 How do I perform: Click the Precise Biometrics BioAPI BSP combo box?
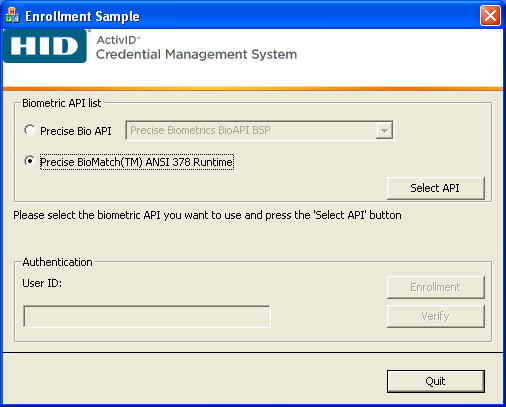(x=260, y=130)
